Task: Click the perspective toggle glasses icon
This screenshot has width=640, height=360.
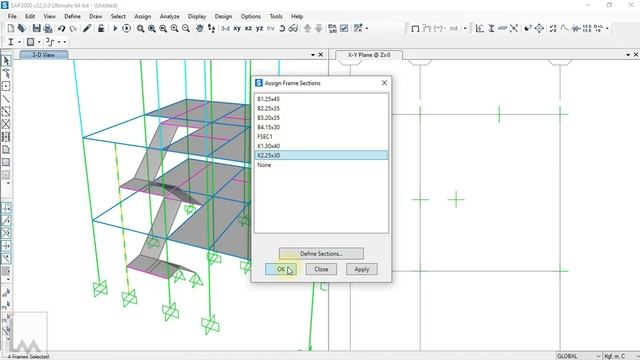Action: [x=293, y=29]
